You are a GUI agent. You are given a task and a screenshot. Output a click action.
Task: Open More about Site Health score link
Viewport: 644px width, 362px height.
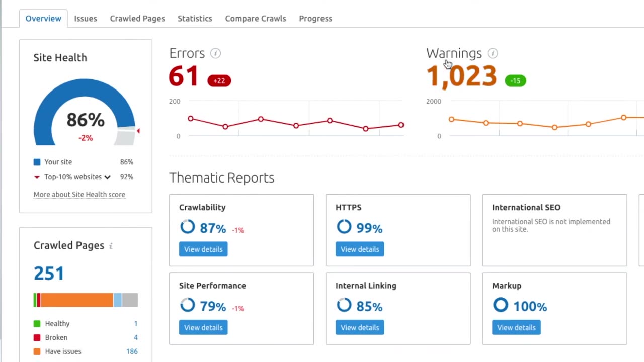coord(79,194)
